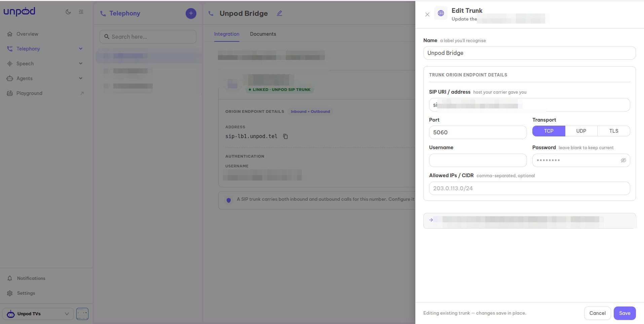
Task: Click the phone icon beside Unpod Bridge
Action: [x=211, y=13]
